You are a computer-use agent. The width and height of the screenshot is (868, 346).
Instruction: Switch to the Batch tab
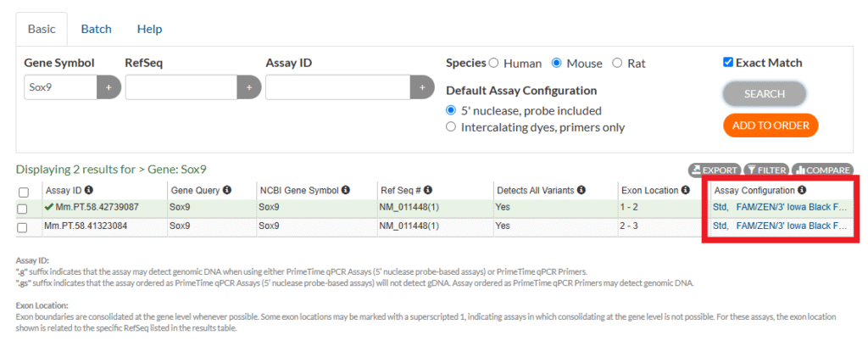point(96,29)
